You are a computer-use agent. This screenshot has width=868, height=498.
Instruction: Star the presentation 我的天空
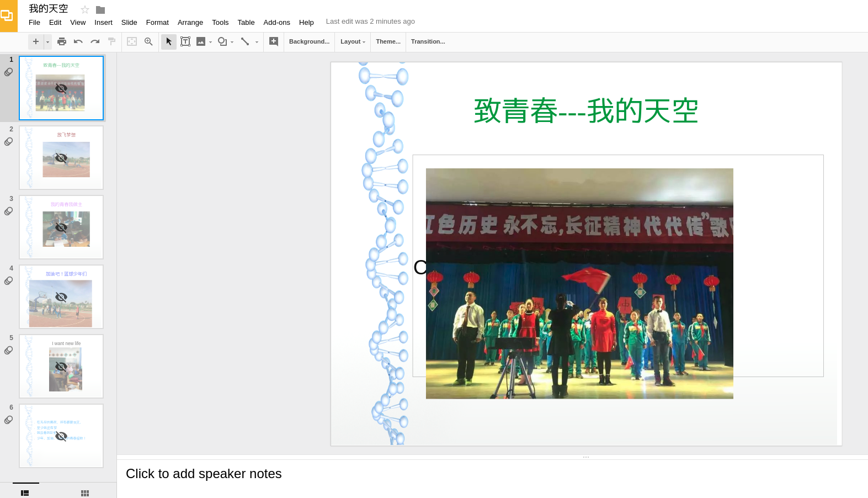pos(85,9)
